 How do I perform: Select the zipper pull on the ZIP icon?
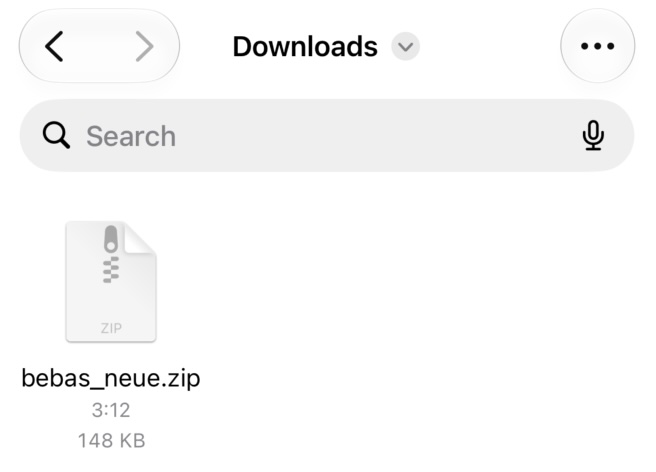pos(111,239)
